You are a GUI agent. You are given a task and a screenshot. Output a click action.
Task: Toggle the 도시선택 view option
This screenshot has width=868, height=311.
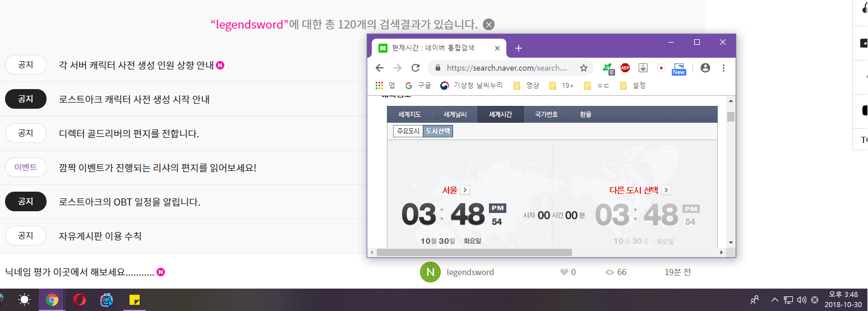438,131
